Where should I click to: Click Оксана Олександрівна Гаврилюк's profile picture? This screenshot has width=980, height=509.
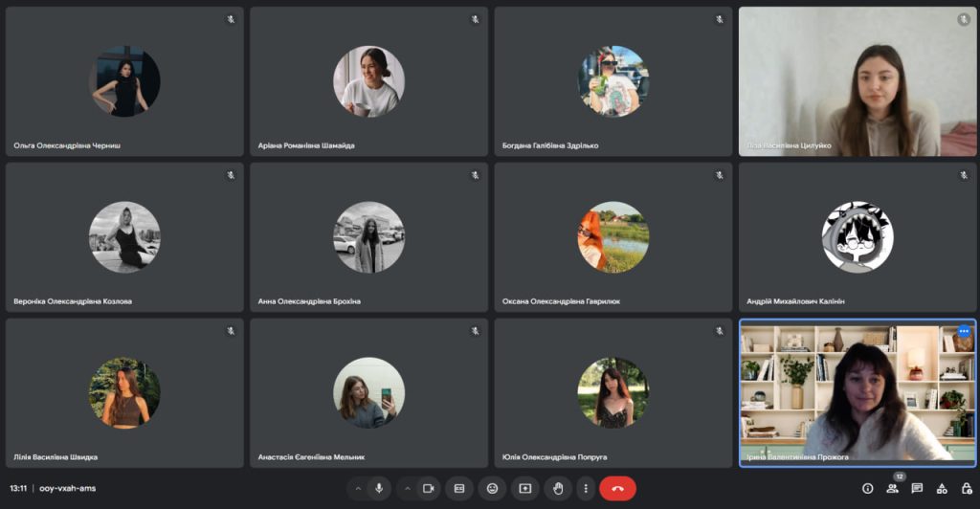tap(612, 236)
